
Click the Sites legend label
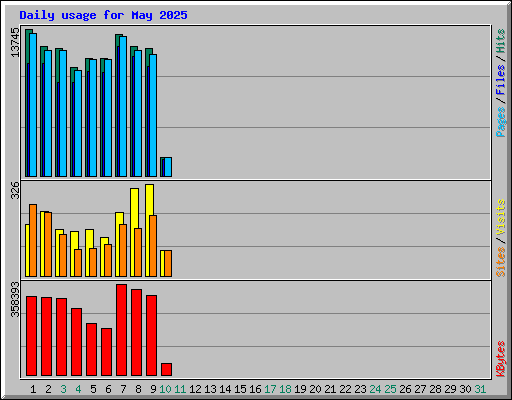(x=500, y=262)
